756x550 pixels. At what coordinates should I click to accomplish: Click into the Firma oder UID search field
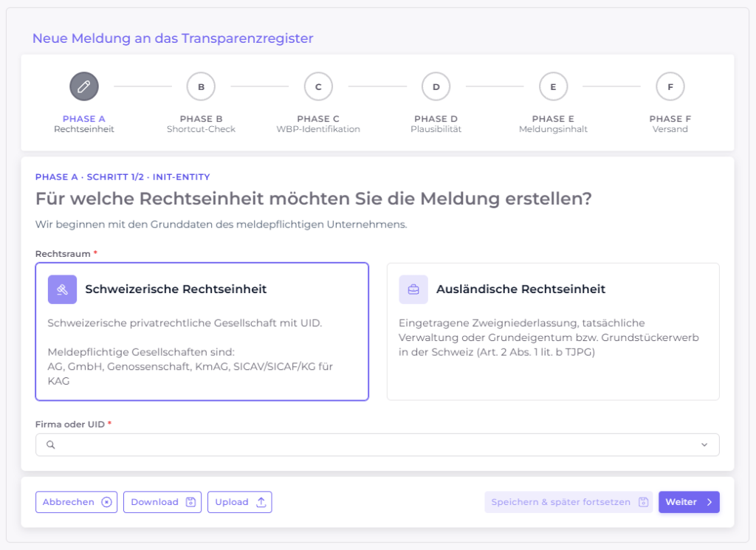[377, 444]
